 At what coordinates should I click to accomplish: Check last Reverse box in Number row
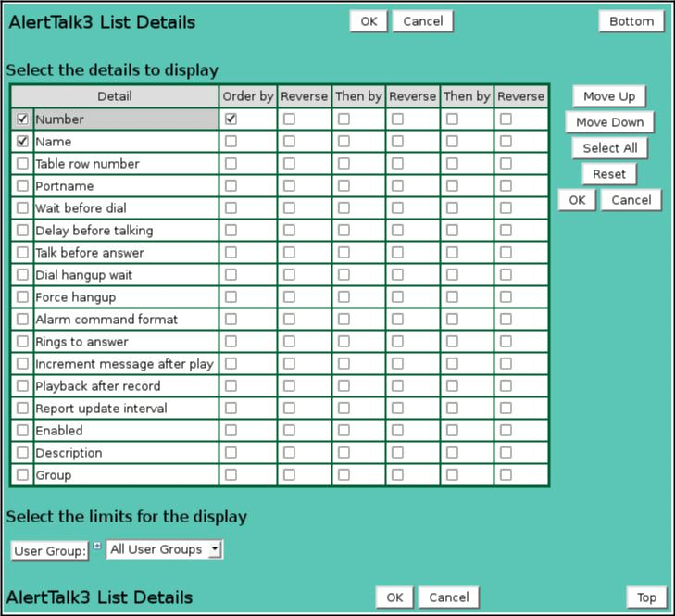pyautogui.click(x=506, y=119)
